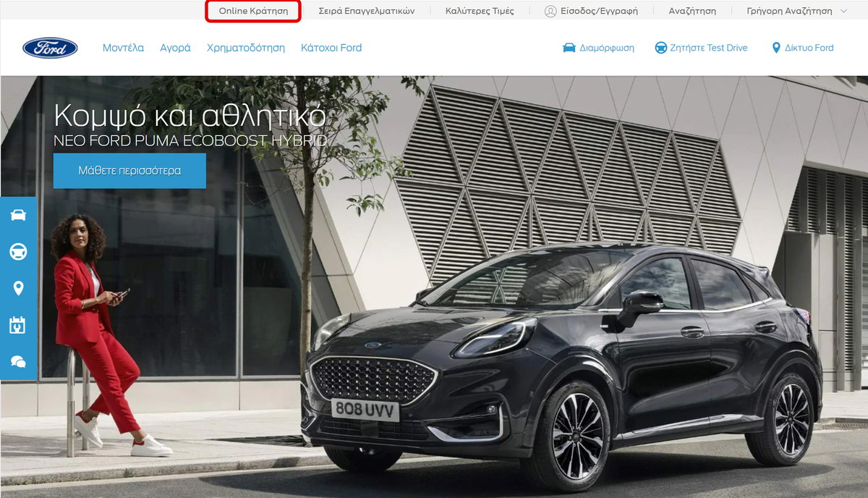Open the Κάτοχοι Ford menu
The image size is (868, 498).
tap(331, 48)
